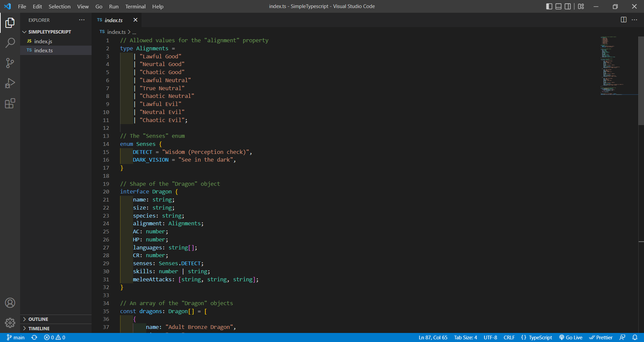The width and height of the screenshot is (644, 342).
Task: Click Prettier status item
Action: [x=601, y=337]
